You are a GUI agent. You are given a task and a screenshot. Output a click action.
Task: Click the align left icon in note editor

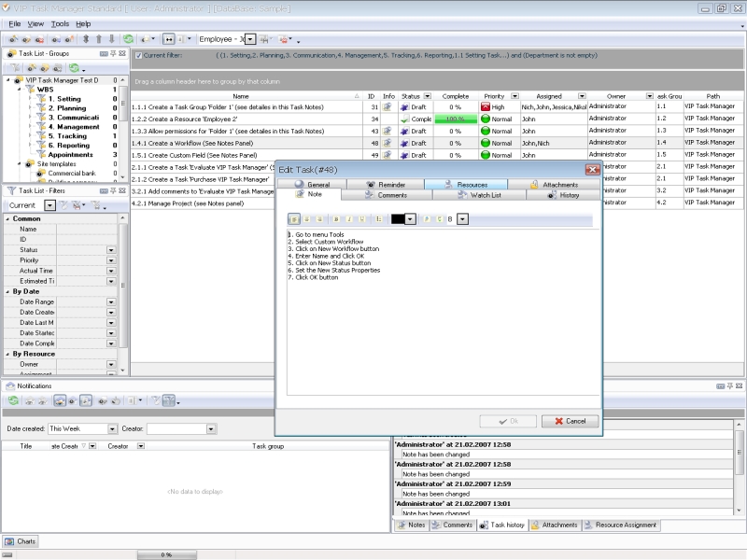[x=295, y=219]
